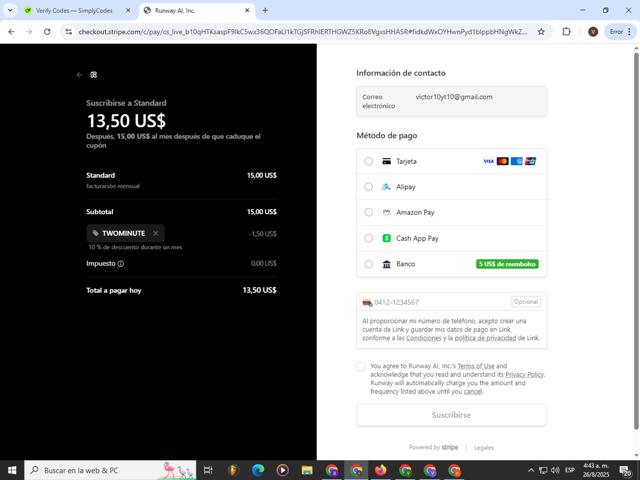Open the Windows Start menu

12,470
